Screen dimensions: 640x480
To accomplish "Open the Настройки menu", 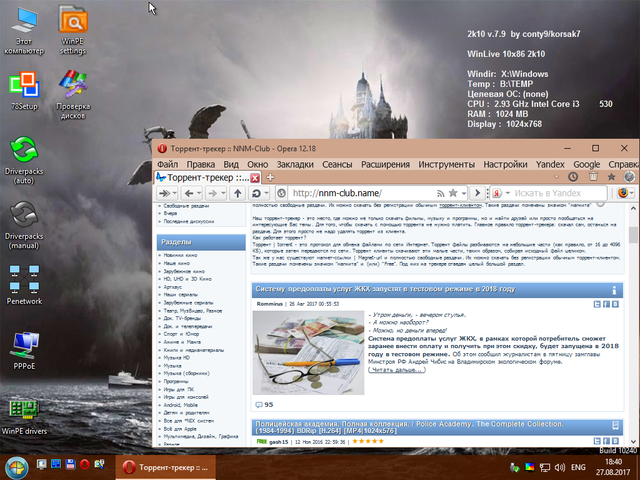I will [x=505, y=164].
